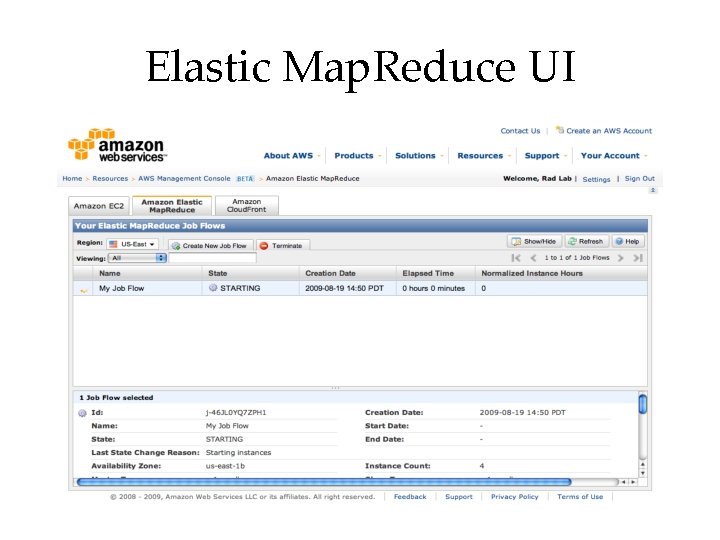Open the Products menu
Viewport: 720px width, 540px height.
click(x=357, y=156)
